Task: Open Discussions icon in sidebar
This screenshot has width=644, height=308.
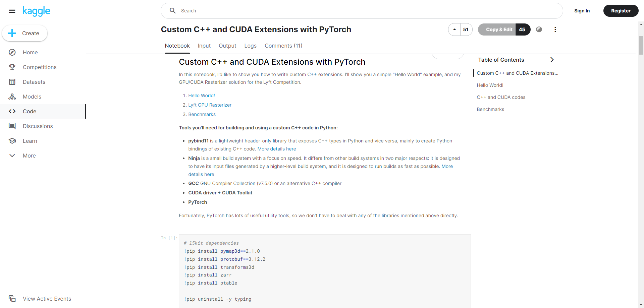Action: pyautogui.click(x=12, y=126)
